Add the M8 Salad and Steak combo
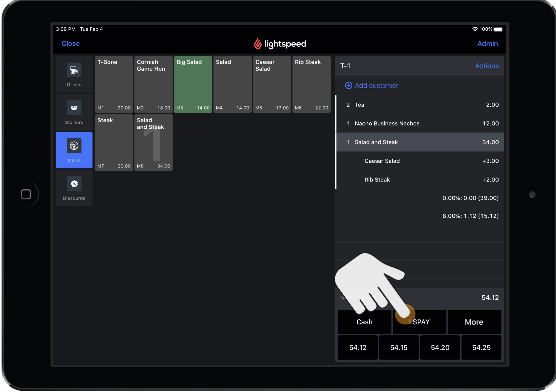 point(153,143)
